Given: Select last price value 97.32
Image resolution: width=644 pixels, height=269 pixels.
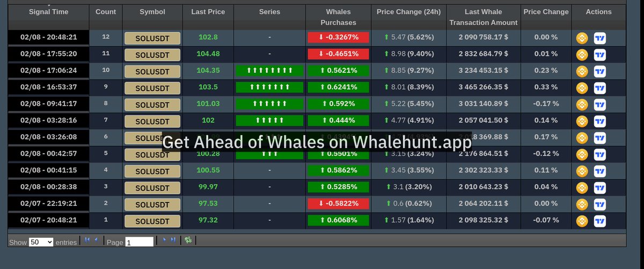Looking at the screenshot, I should (x=208, y=220).
